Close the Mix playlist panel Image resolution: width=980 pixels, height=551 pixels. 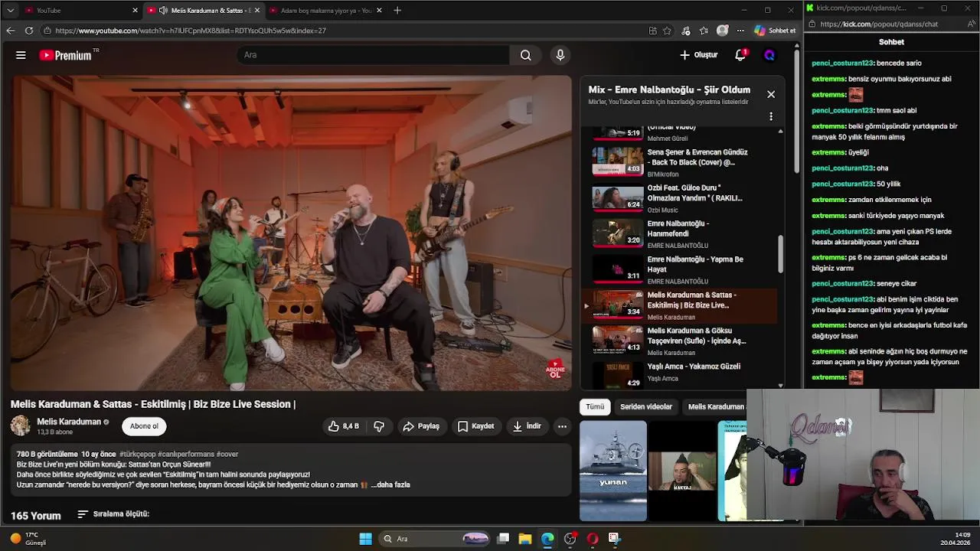click(x=771, y=94)
